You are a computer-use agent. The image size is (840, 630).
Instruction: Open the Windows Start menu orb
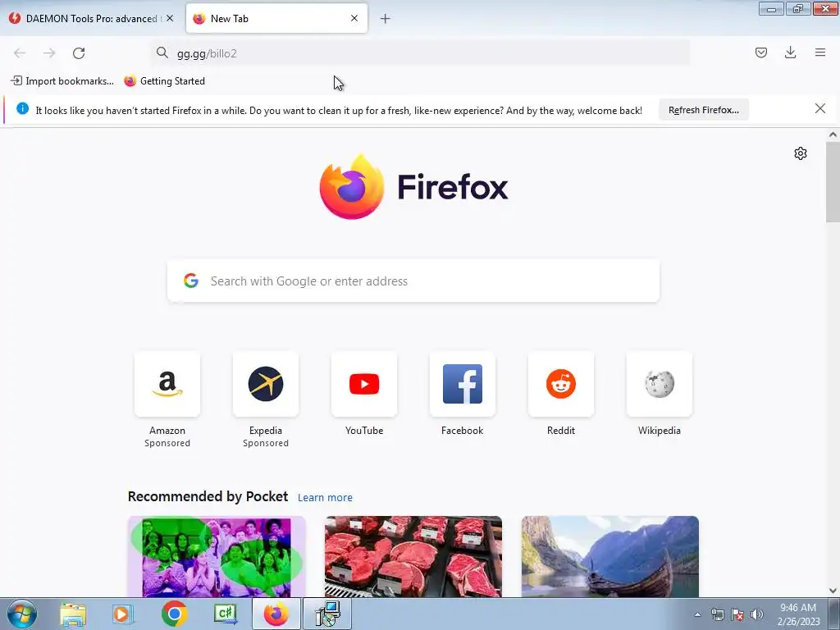22,614
